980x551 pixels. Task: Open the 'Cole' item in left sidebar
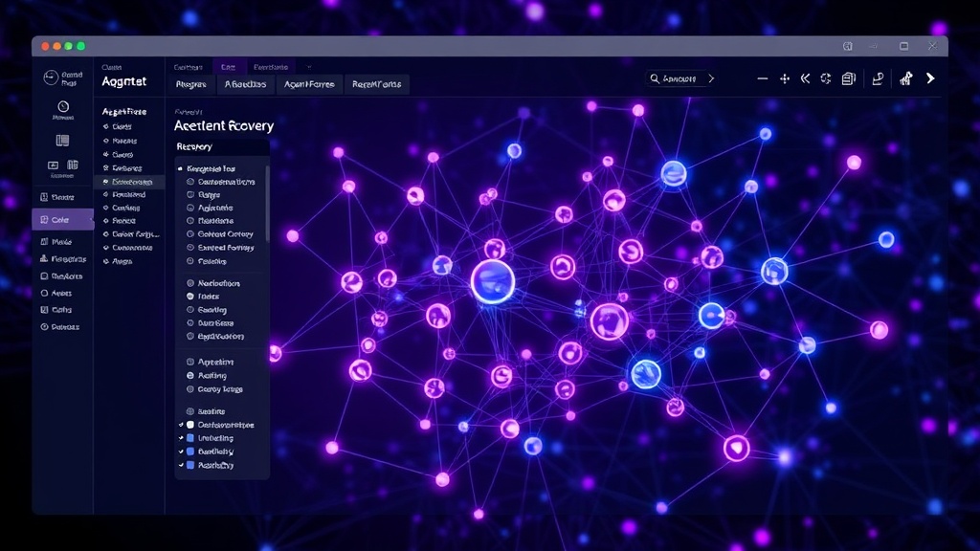(62, 220)
